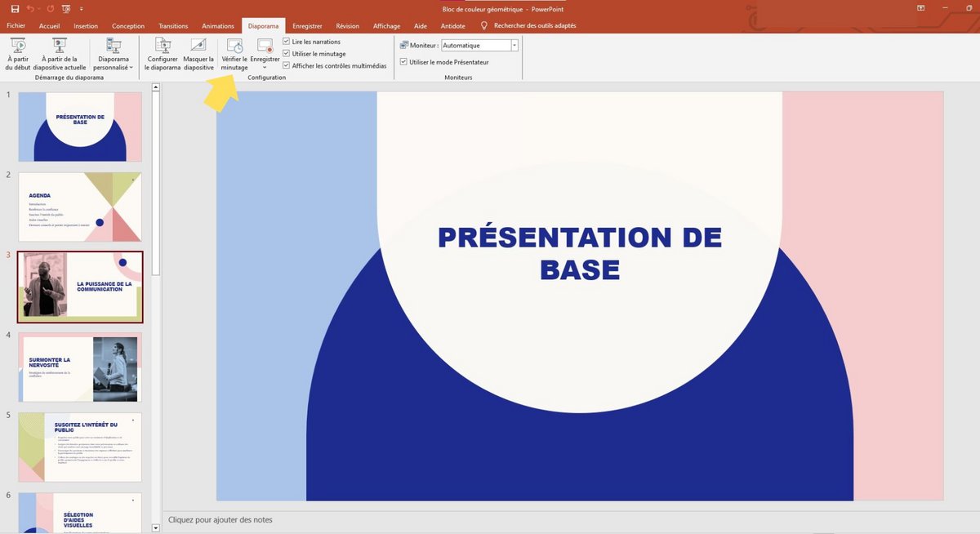Click the Moniteurs group label

tap(459, 78)
